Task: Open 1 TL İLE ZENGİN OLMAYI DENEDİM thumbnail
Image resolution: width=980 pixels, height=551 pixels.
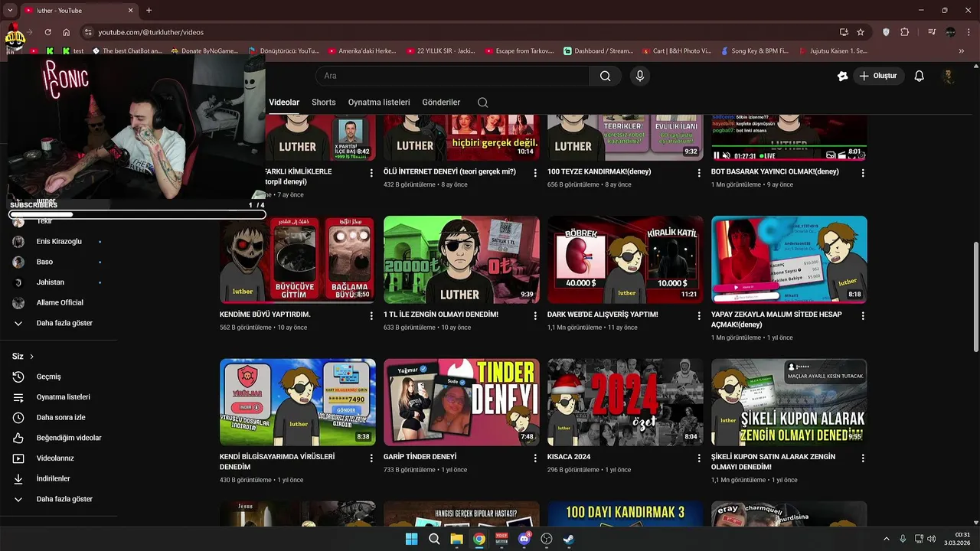Action: point(462,259)
